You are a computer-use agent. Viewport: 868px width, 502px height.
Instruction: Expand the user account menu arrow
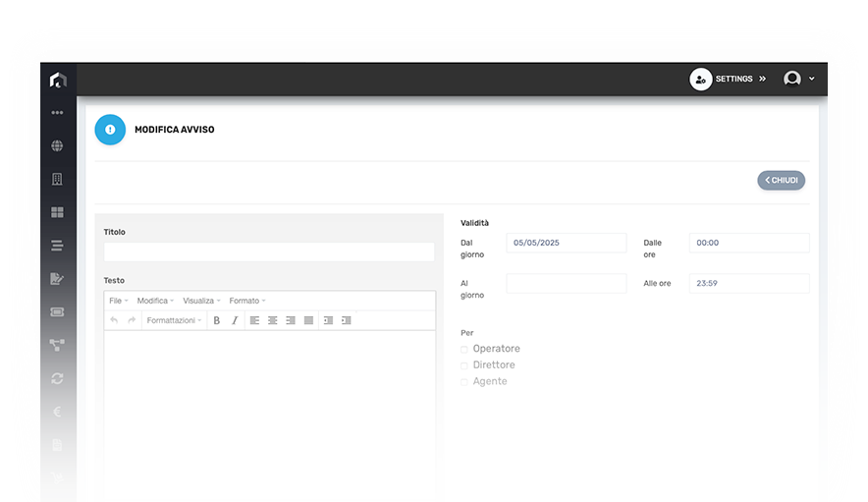click(811, 79)
